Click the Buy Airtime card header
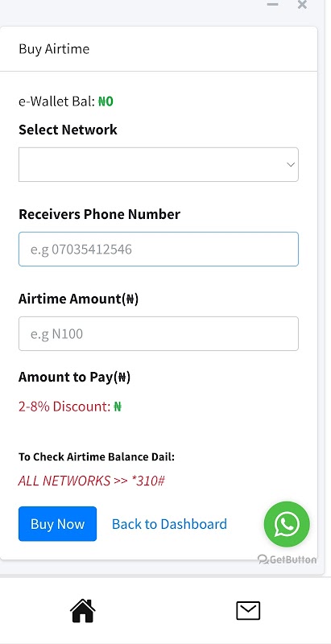The height and width of the screenshot is (644, 331). pos(159,49)
